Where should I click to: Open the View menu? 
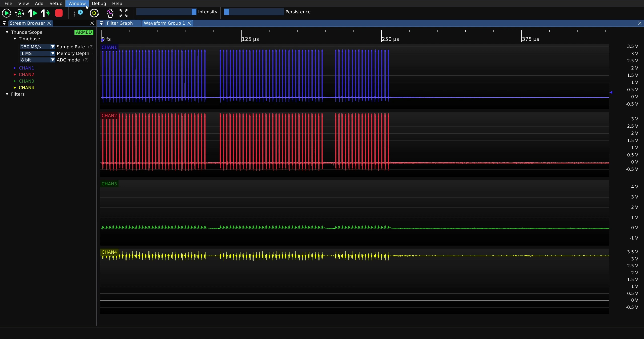click(23, 4)
